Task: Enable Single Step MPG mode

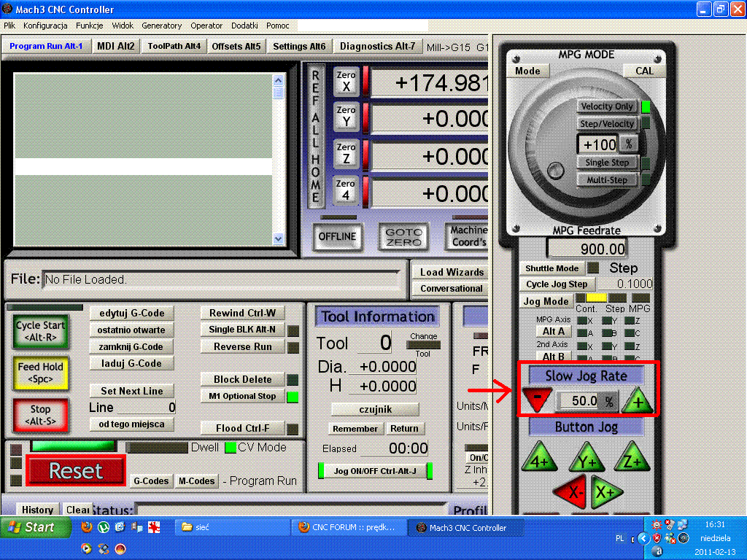Action: pos(606,163)
